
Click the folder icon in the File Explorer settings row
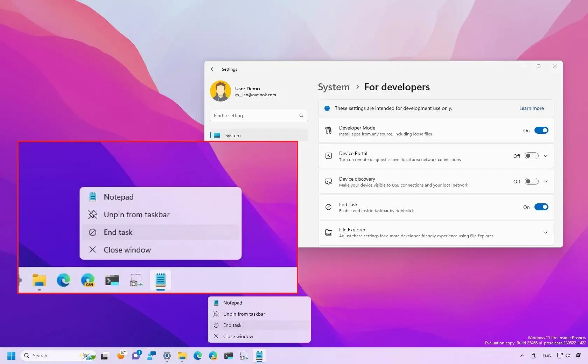click(x=328, y=232)
